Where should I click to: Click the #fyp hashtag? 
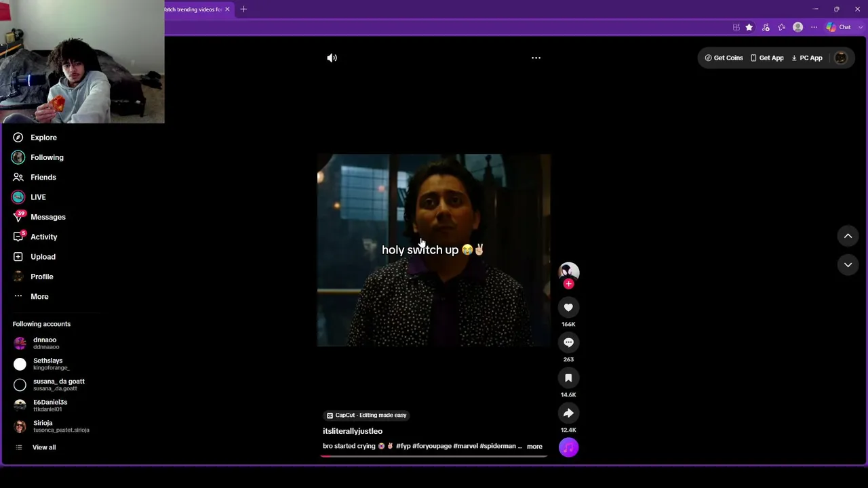pos(403,447)
